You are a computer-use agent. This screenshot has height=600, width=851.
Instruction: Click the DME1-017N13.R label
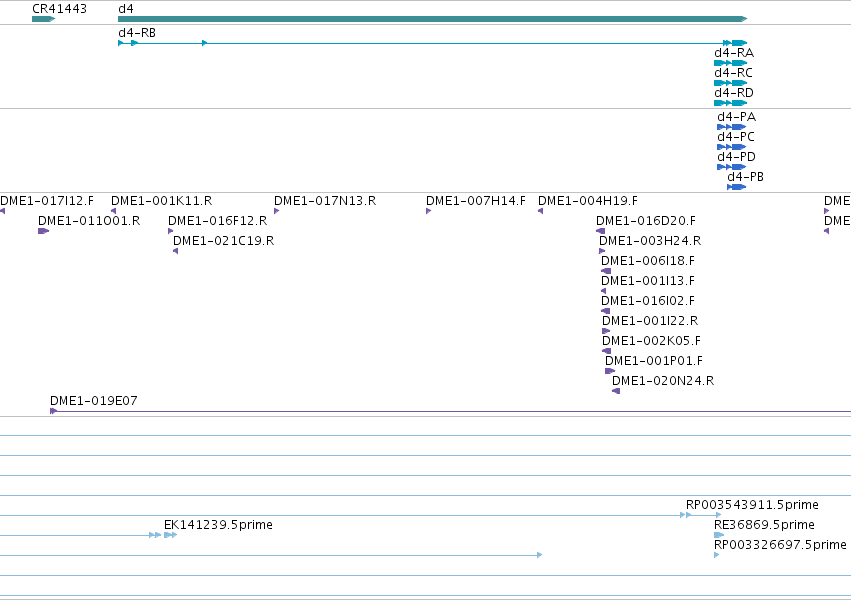(325, 201)
